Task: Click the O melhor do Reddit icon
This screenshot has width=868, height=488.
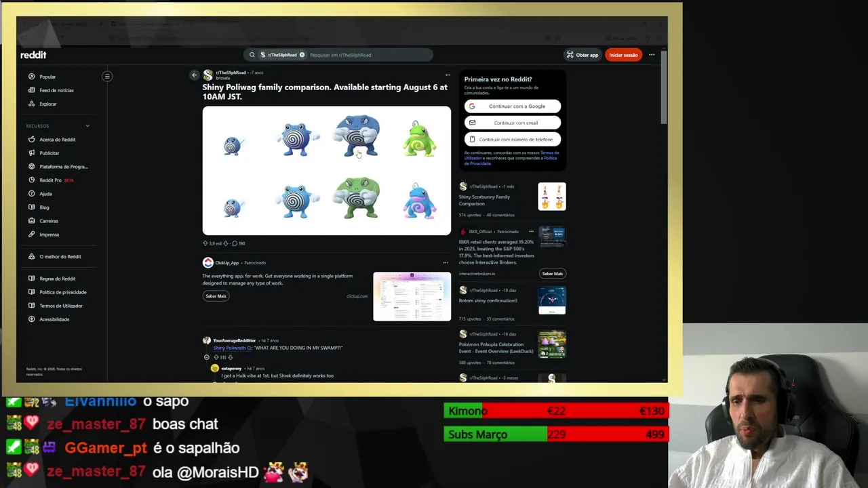Action: [x=32, y=256]
